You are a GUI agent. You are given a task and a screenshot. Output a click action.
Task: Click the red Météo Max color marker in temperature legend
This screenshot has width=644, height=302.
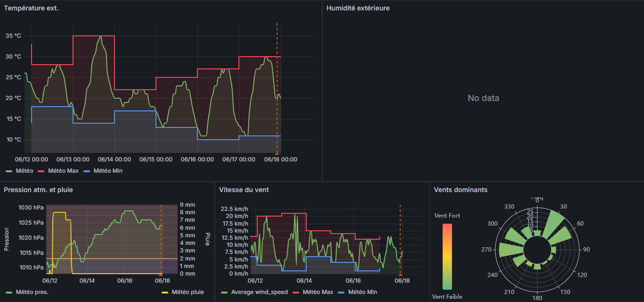pos(41,171)
